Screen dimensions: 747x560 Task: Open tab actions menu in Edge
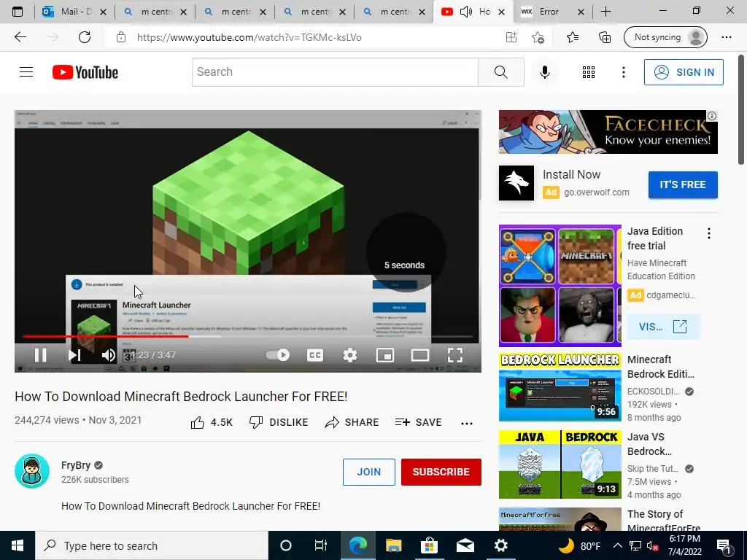click(18, 12)
